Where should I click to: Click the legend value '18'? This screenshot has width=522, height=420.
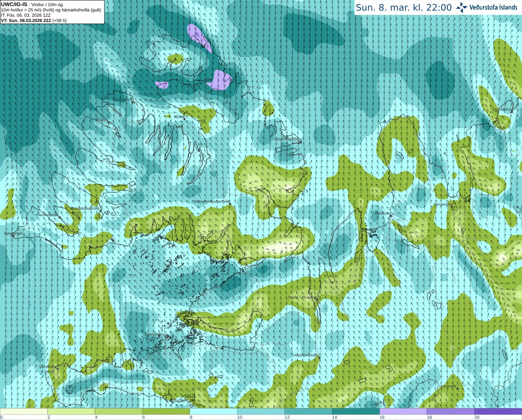tap(429, 417)
